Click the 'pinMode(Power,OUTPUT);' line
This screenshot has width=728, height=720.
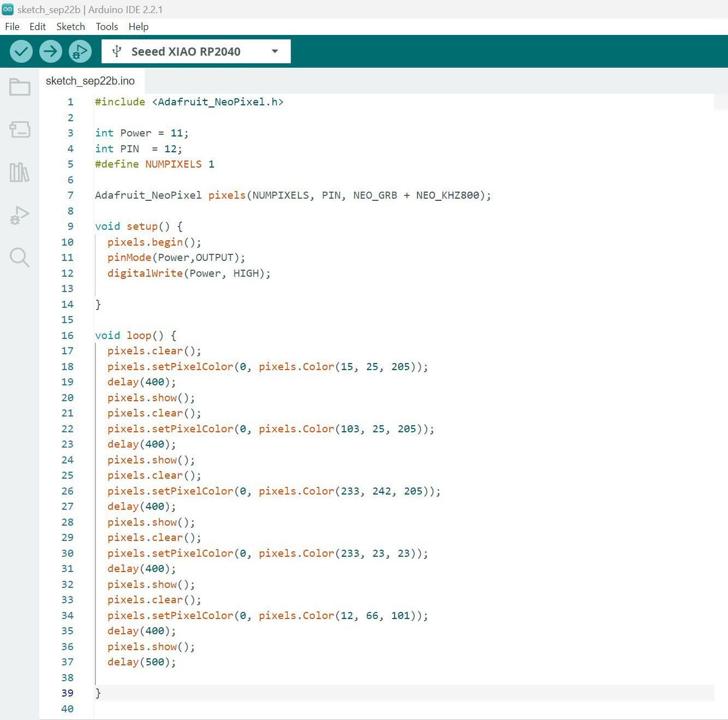tap(176, 258)
